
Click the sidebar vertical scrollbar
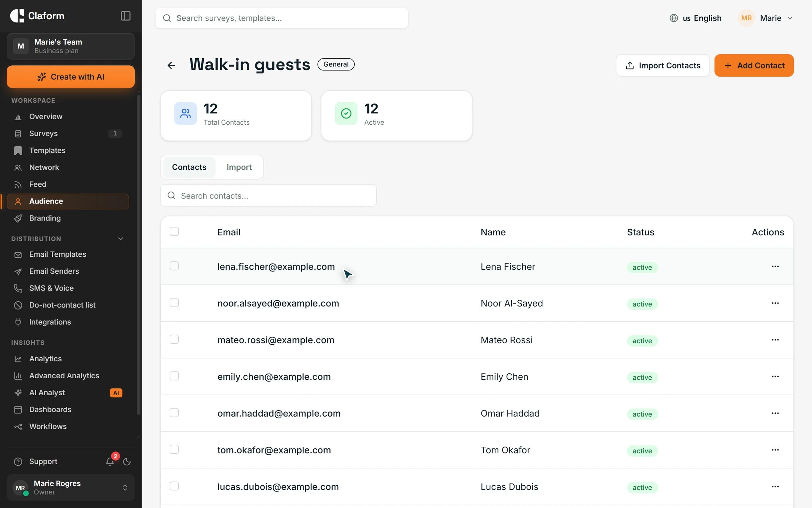click(138, 255)
